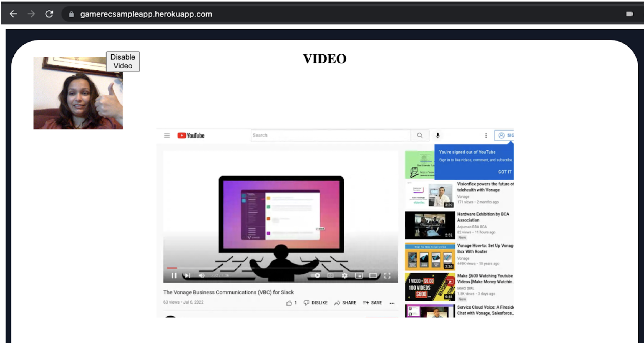Image resolution: width=644 pixels, height=351 pixels.
Task: Enter full screen mode
Action: (387, 276)
